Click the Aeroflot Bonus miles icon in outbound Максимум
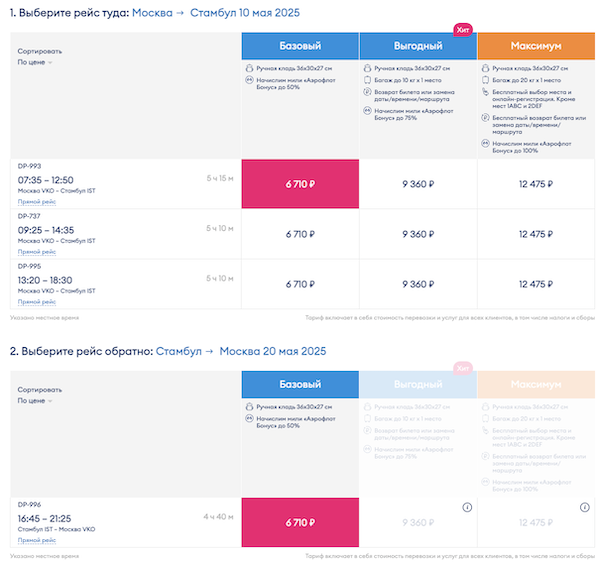This screenshot has width=600, height=564. tap(483, 142)
